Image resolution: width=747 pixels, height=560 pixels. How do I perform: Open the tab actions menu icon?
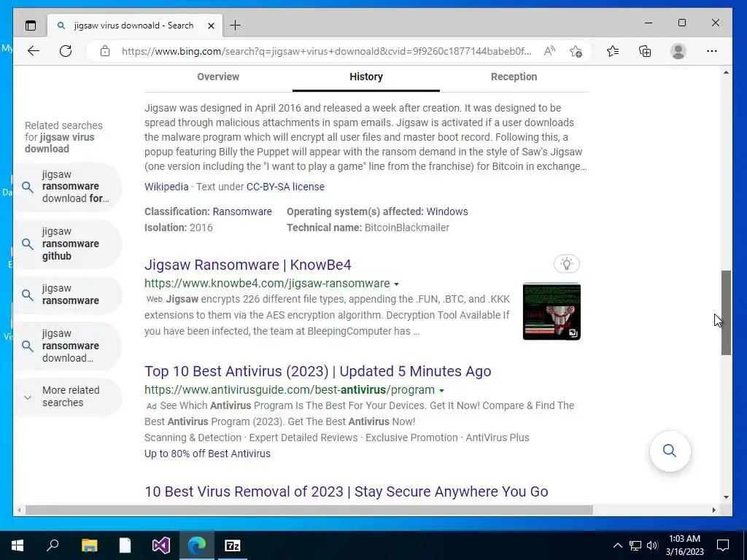pyautogui.click(x=31, y=26)
